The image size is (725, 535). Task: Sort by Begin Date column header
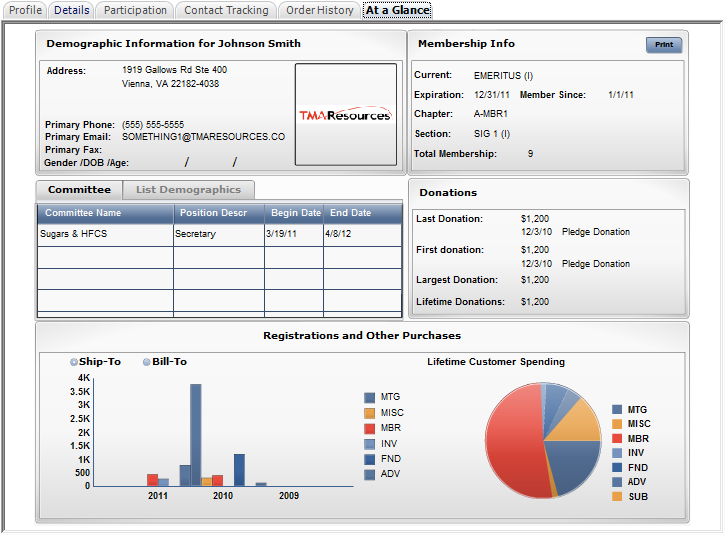(294, 213)
